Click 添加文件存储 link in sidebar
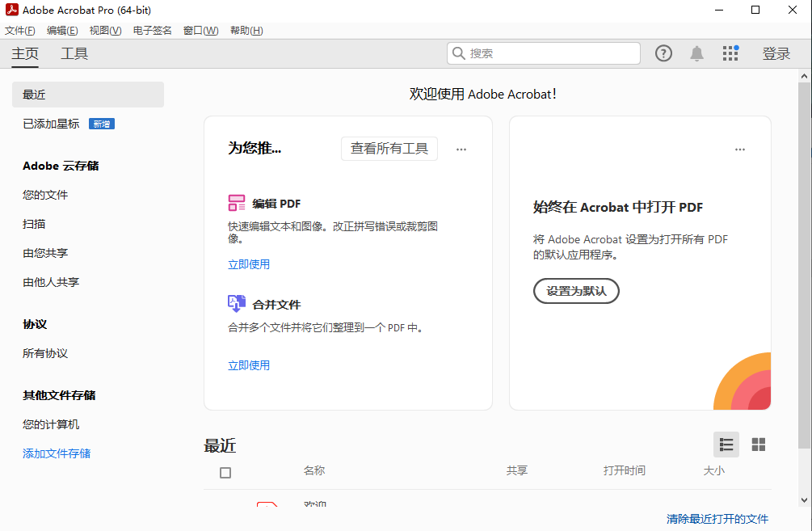This screenshot has width=812, height=531. pyautogui.click(x=57, y=453)
